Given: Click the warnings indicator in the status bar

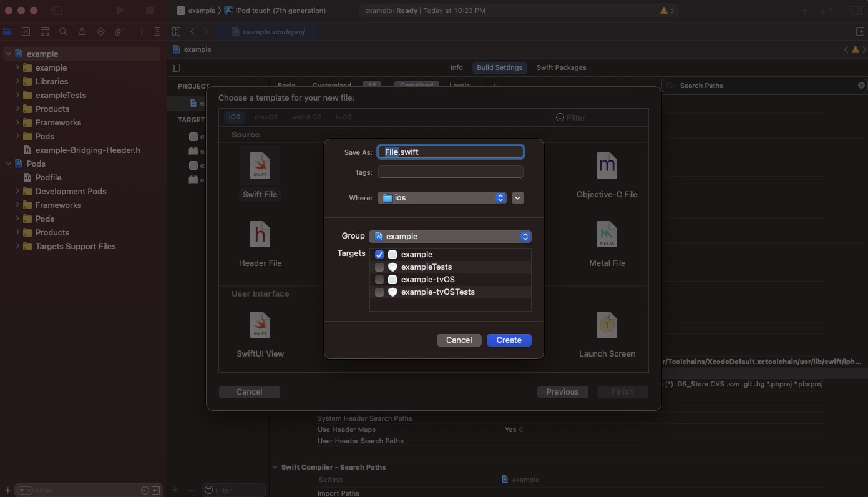Looking at the screenshot, I should pos(667,11).
